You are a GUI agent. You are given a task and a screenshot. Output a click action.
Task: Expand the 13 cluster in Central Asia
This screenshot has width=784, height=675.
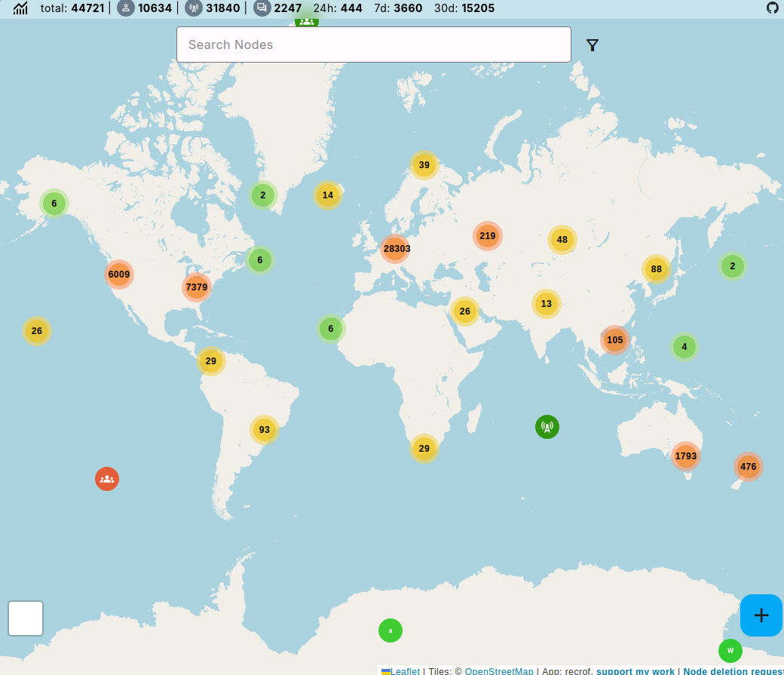pyautogui.click(x=546, y=304)
